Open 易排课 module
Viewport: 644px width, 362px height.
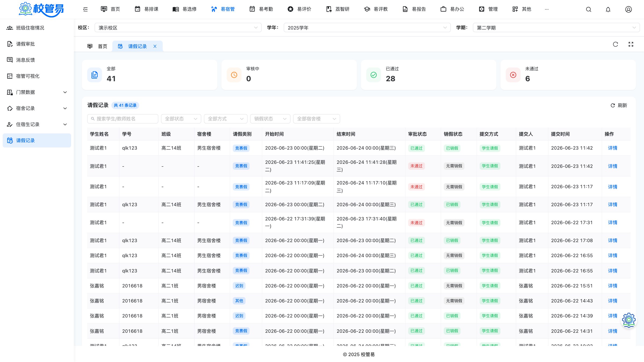pos(146,9)
